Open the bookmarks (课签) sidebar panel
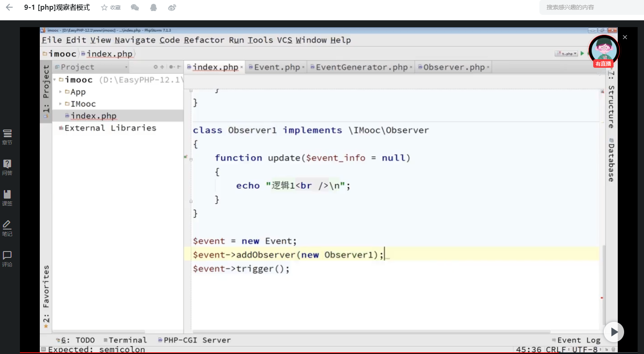The width and height of the screenshot is (644, 354). pyautogui.click(x=7, y=198)
